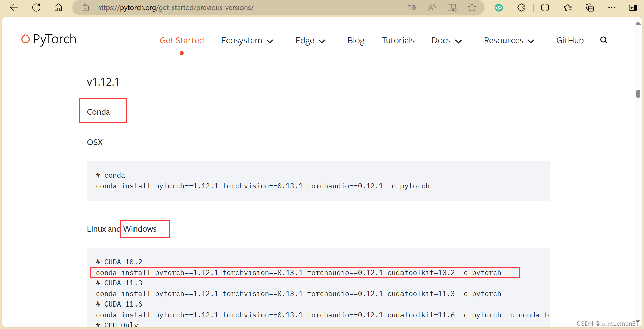Image resolution: width=644 pixels, height=329 pixels.
Task: View site info via the lock icon
Action: (x=86, y=7)
